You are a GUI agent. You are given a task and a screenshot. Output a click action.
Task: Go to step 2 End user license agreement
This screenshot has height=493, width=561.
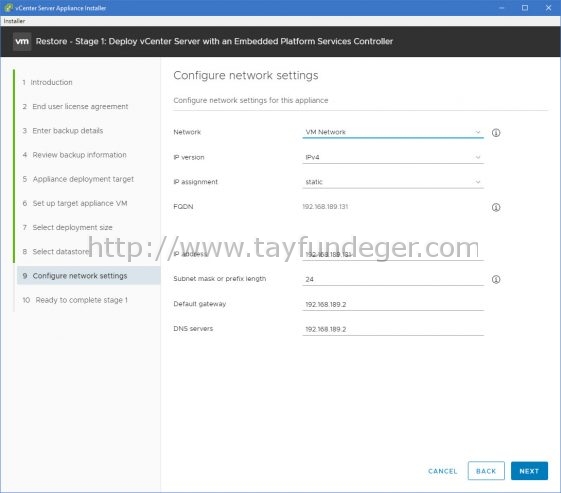point(75,107)
